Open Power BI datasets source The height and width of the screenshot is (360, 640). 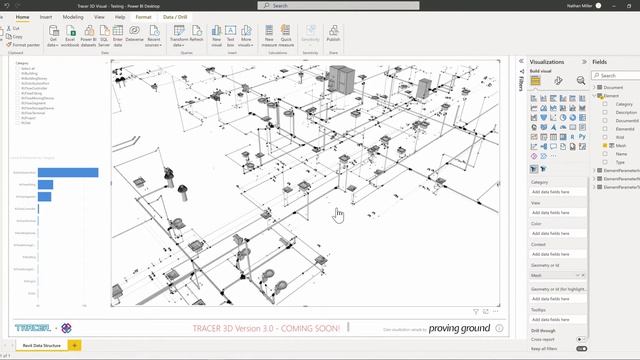[x=88, y=36]
